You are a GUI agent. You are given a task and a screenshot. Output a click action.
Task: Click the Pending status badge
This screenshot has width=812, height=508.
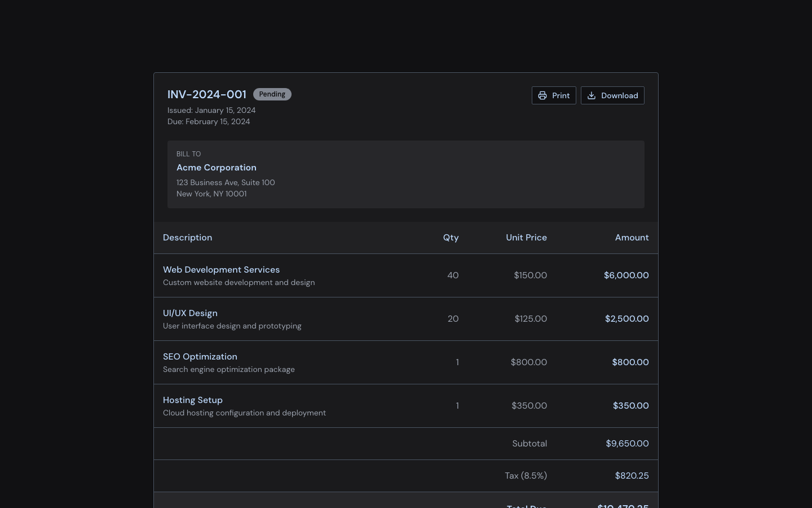272,94
